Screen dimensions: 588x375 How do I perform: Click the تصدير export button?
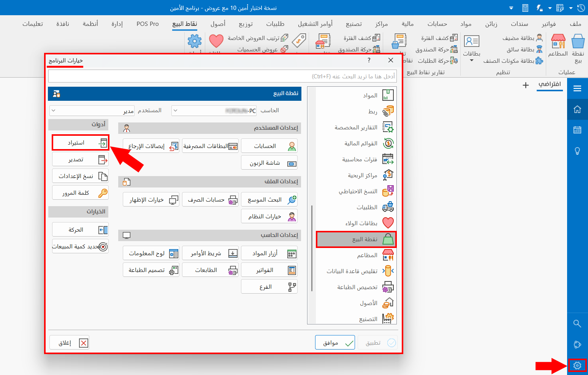point(80,159)
